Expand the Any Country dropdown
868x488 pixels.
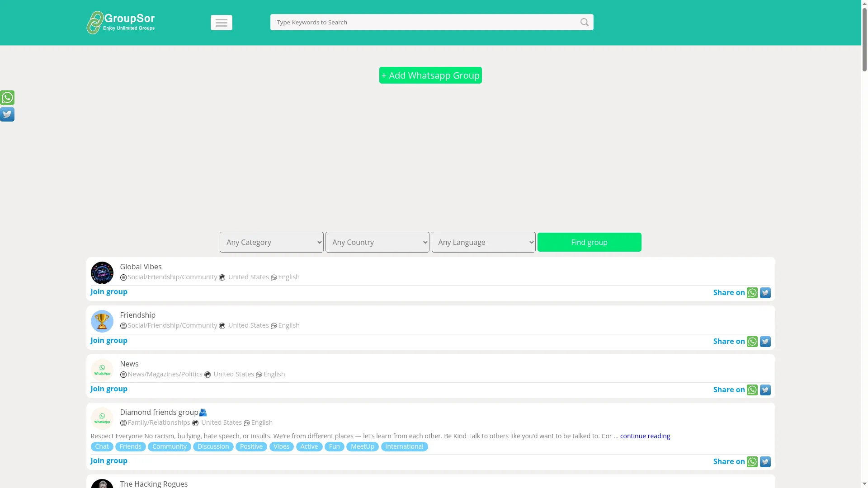(377, 242)
